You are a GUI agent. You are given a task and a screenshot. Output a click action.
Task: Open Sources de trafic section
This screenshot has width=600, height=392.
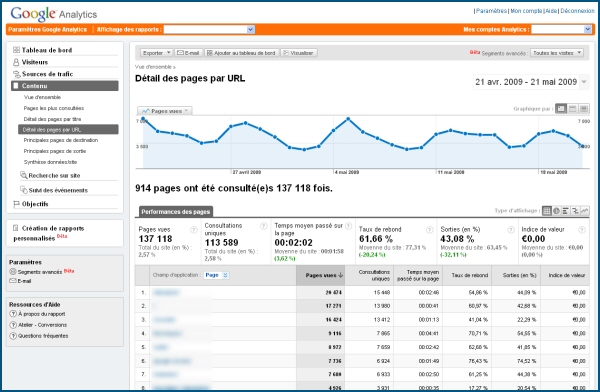(47, 74)
